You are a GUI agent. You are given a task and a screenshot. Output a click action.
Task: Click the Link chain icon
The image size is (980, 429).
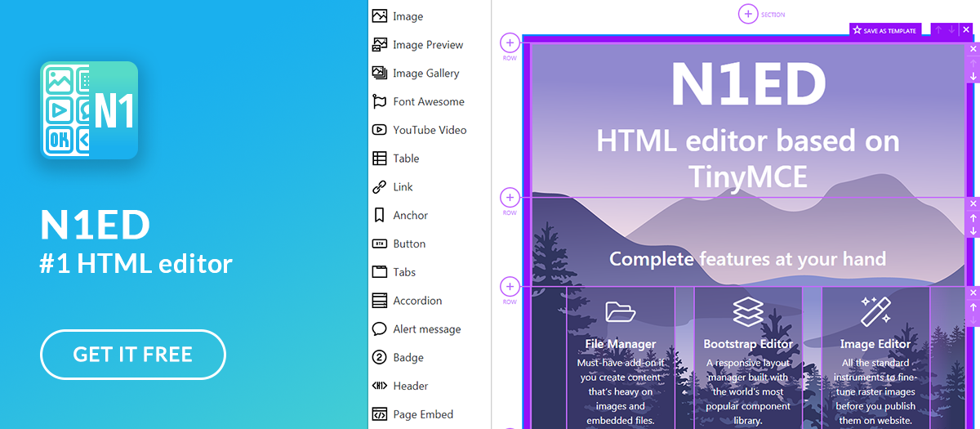379,187
